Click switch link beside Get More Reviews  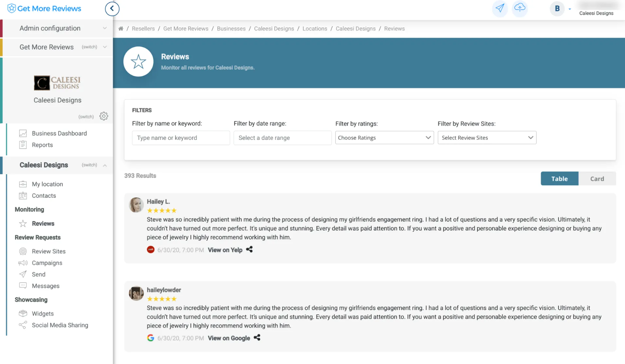[89, 47]
